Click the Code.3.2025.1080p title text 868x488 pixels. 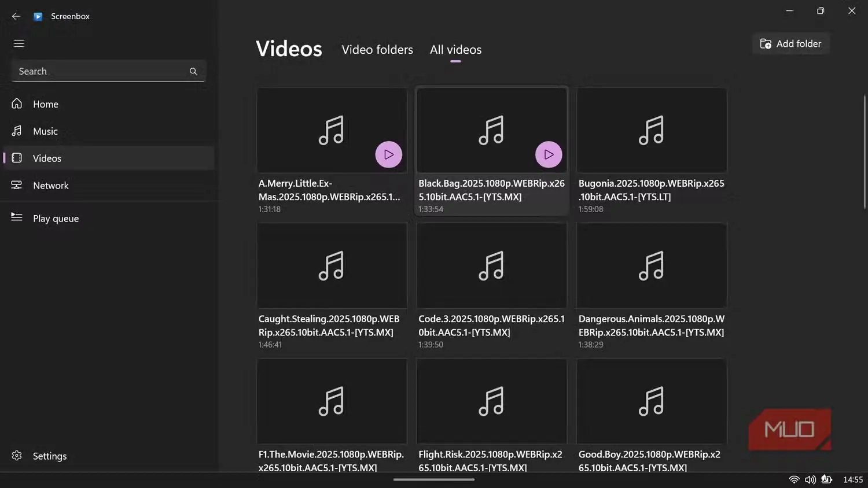(x=491, y=326)
